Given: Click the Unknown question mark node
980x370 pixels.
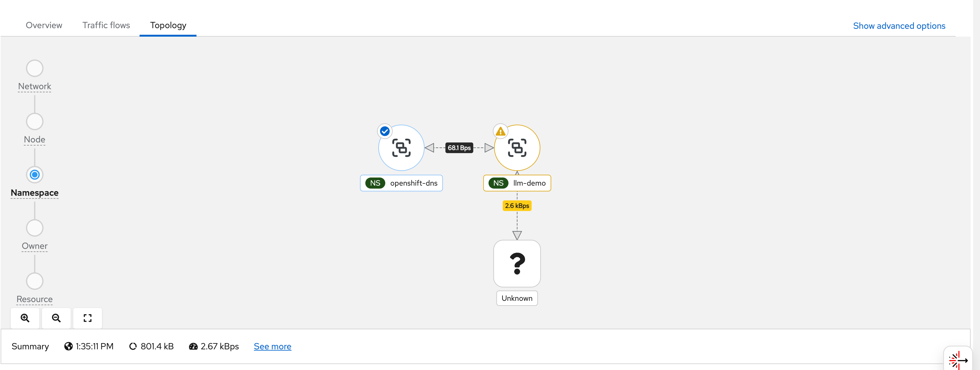Looking at the screenshot, I should (x=517, y=264).
